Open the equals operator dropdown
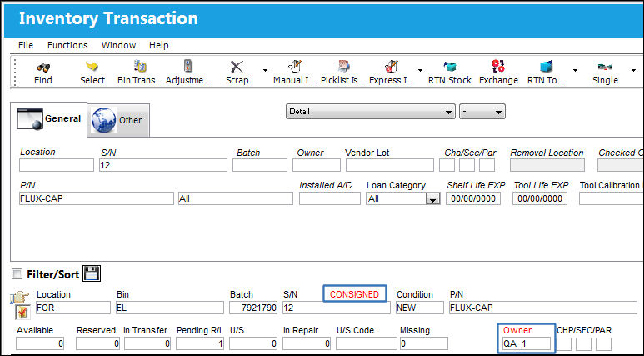The width and height of the screenshot is (644, 356). (482, 112)
